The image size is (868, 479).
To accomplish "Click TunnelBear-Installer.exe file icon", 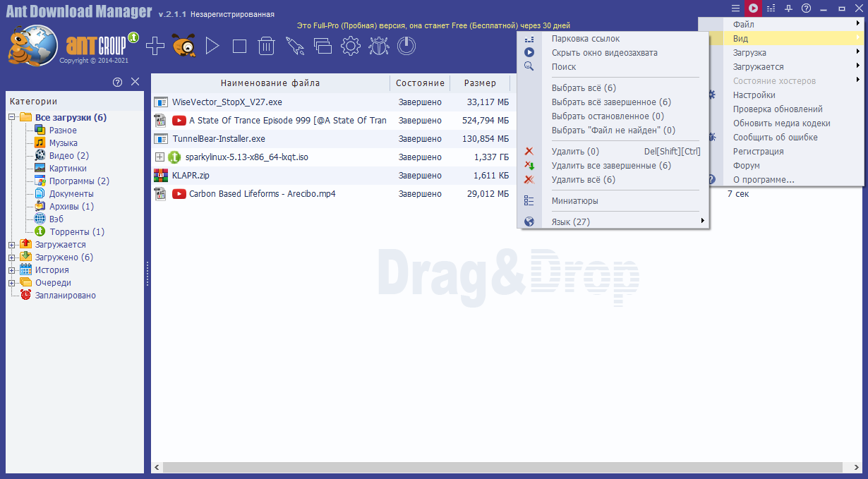I will (160, 139).
